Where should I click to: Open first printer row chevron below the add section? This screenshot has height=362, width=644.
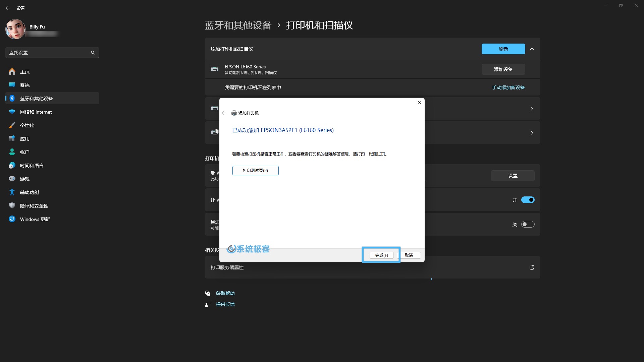pyautogui.click(x=532, y=109)
